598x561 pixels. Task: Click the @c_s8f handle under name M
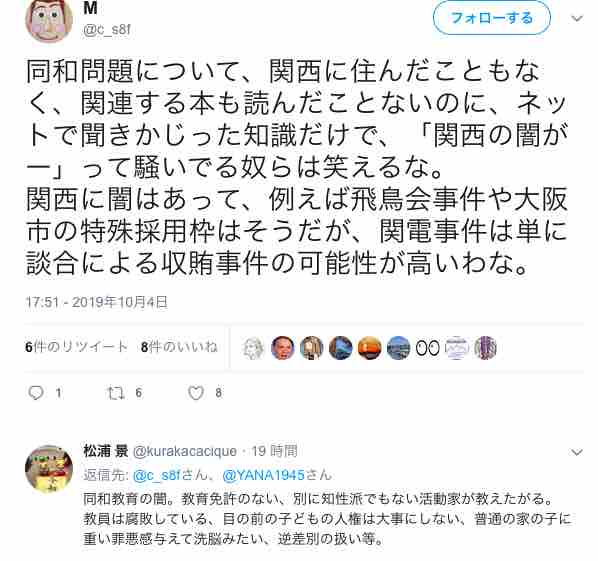(107, 30)
